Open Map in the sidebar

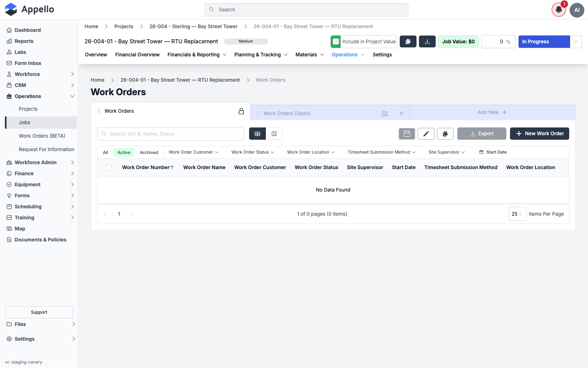pos(20,229)
